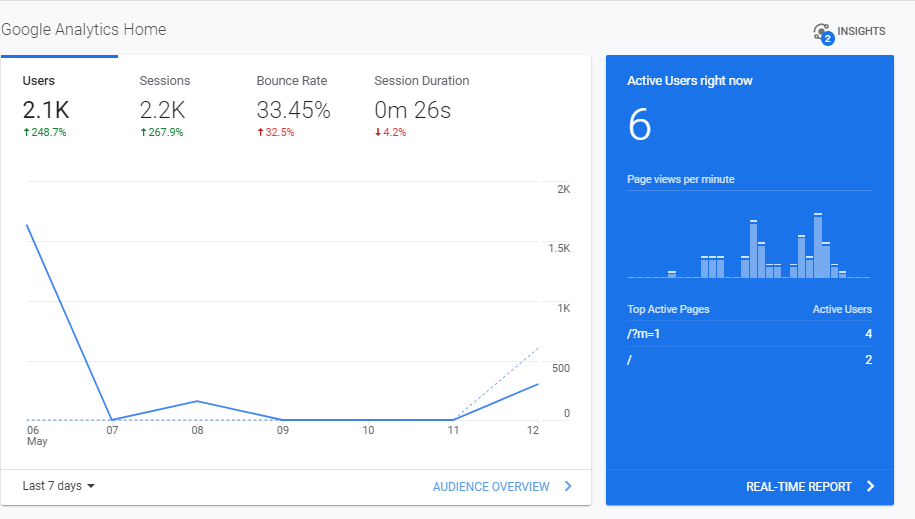The width and height of the screenshot is (915, 519).
Task: Open the AUDIENCE OVERVIEW link
Action: pos(490,487)
